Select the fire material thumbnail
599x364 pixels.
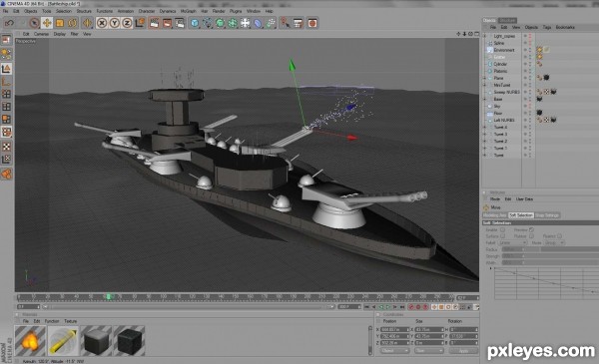[x=30, y=341]
